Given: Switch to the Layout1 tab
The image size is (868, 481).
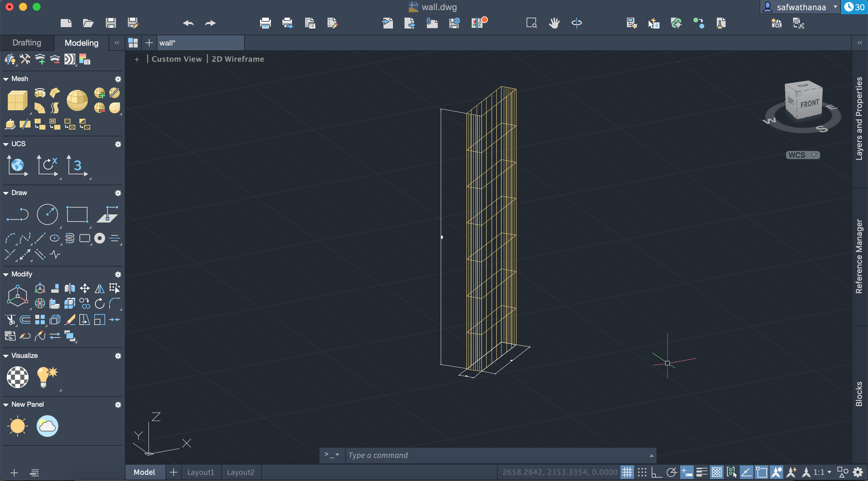Looking at the screenshot, I should (x=201, y=472).
